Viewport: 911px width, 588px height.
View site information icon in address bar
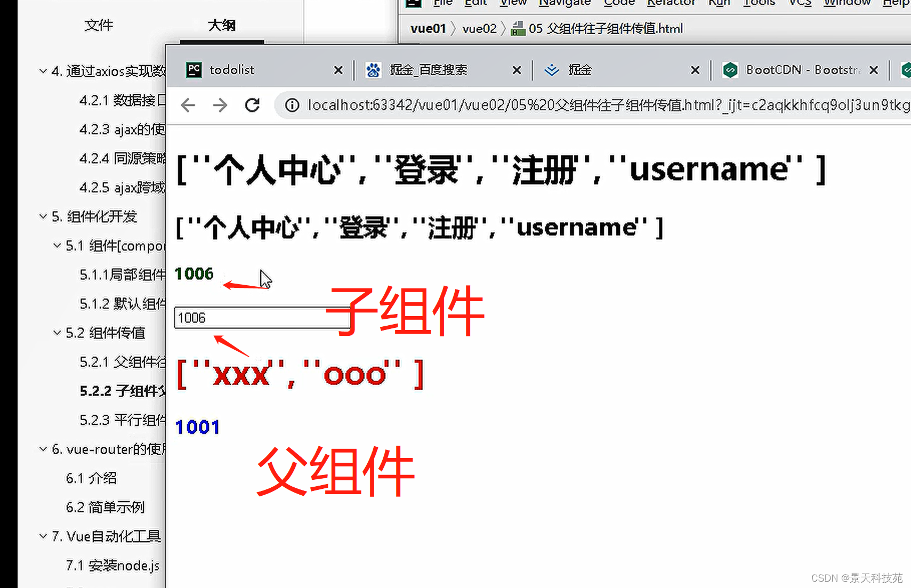point(292,105)
